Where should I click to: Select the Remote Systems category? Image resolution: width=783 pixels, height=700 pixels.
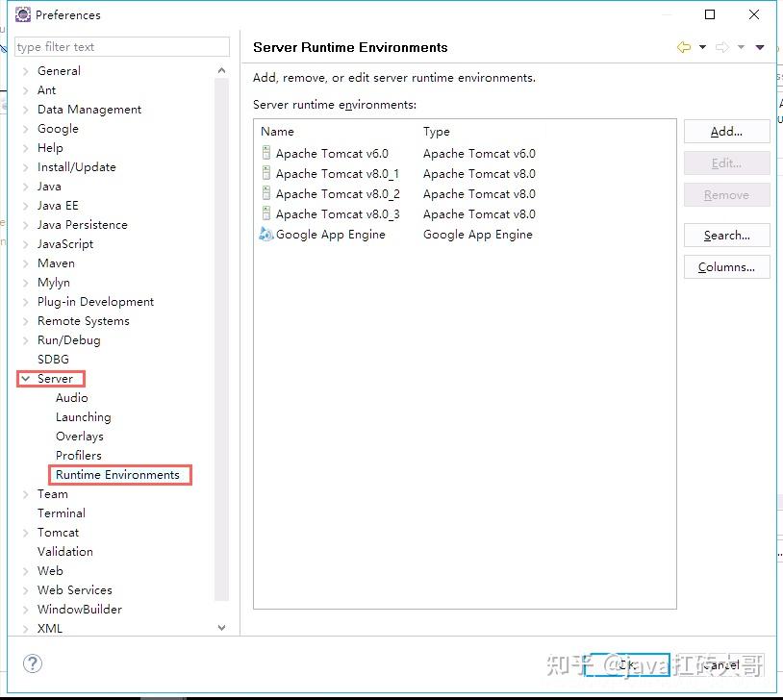click(x=84, y=321)
